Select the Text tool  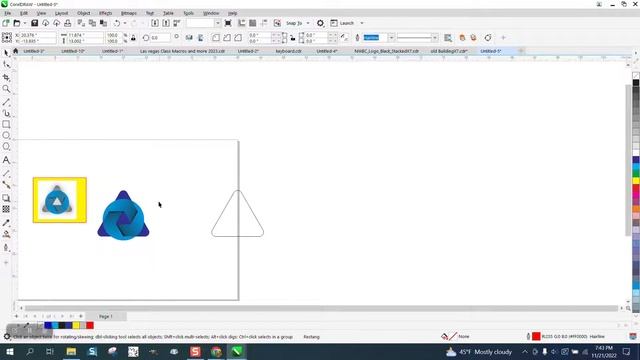(6, 160)
